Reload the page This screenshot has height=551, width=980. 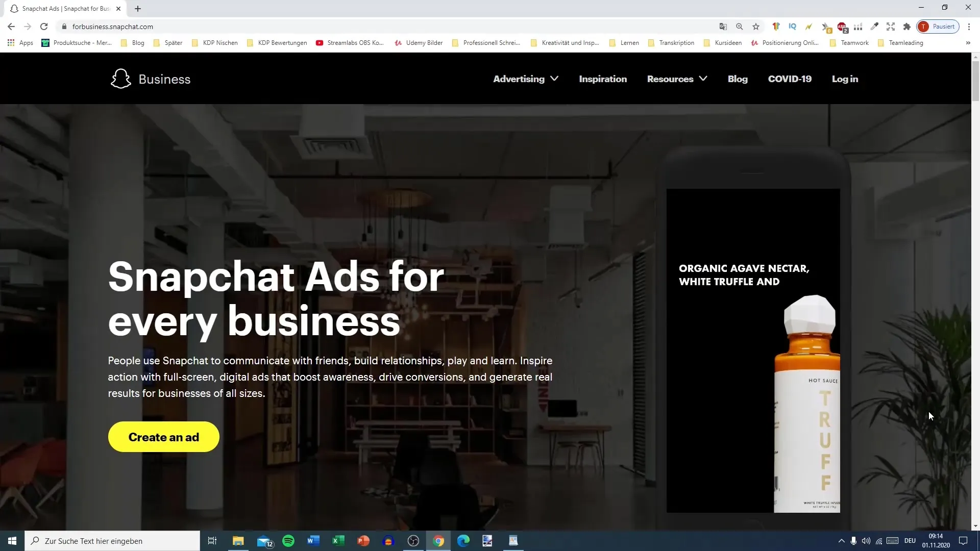44,27
